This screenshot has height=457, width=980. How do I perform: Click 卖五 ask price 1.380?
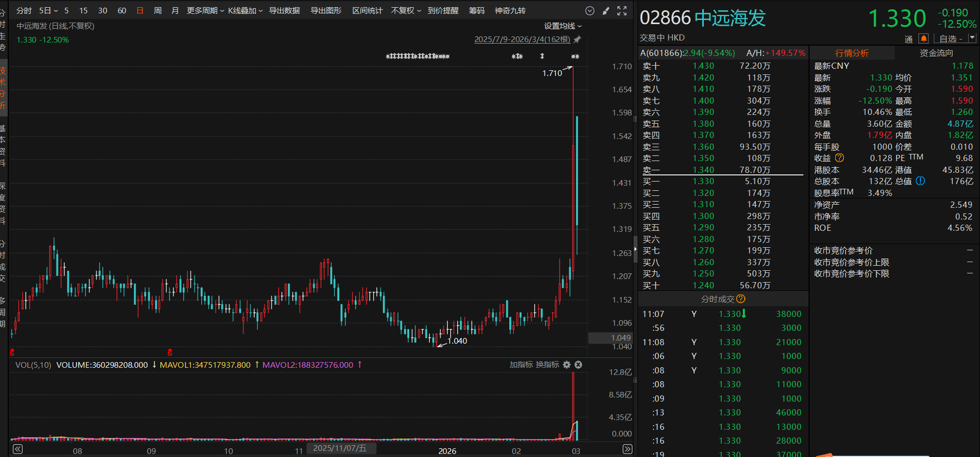coord(703,124)
